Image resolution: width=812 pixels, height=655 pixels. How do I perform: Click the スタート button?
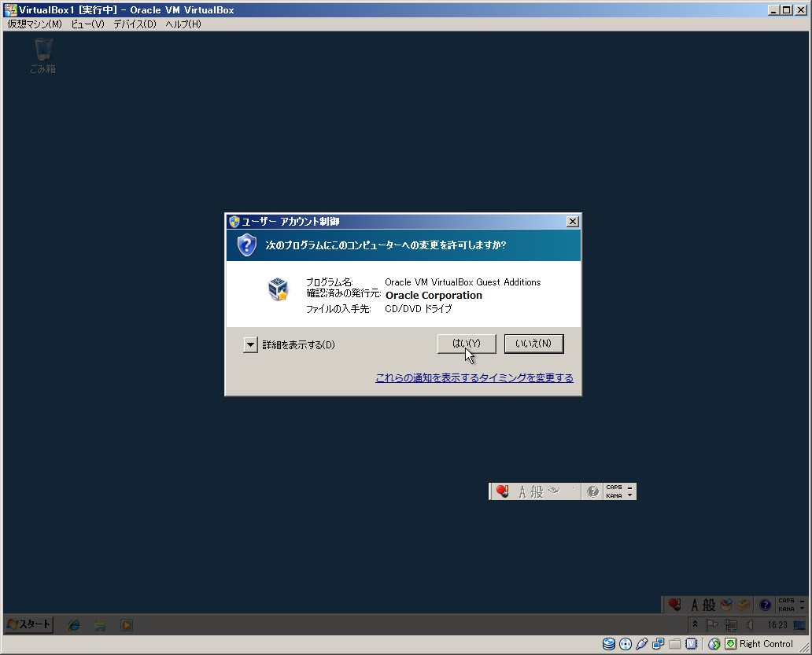tap(29, 624)
